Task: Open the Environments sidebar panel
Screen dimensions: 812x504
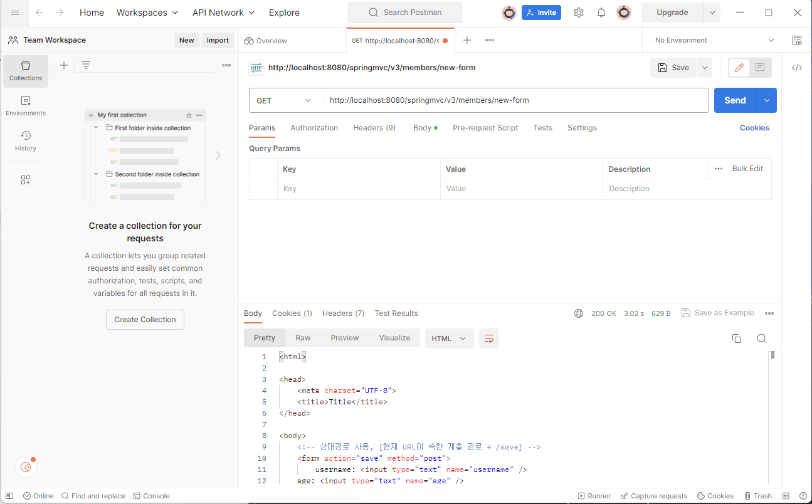Action: click(x=26, y=106)
